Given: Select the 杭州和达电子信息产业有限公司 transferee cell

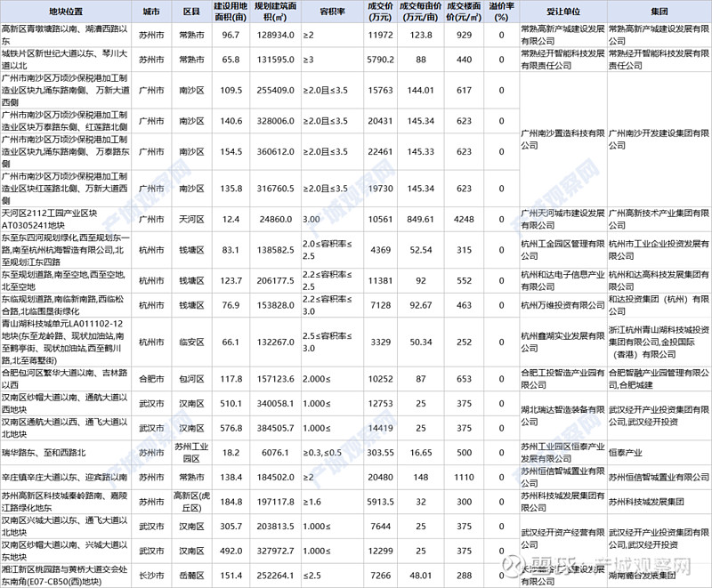Looking at the screenshot, I should [563, 280].
